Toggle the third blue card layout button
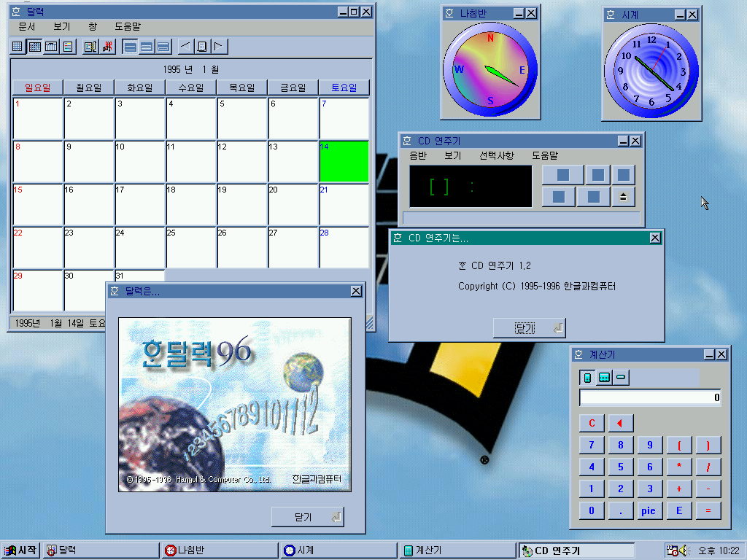Screen dimensions: 747x560 point(163,46)
